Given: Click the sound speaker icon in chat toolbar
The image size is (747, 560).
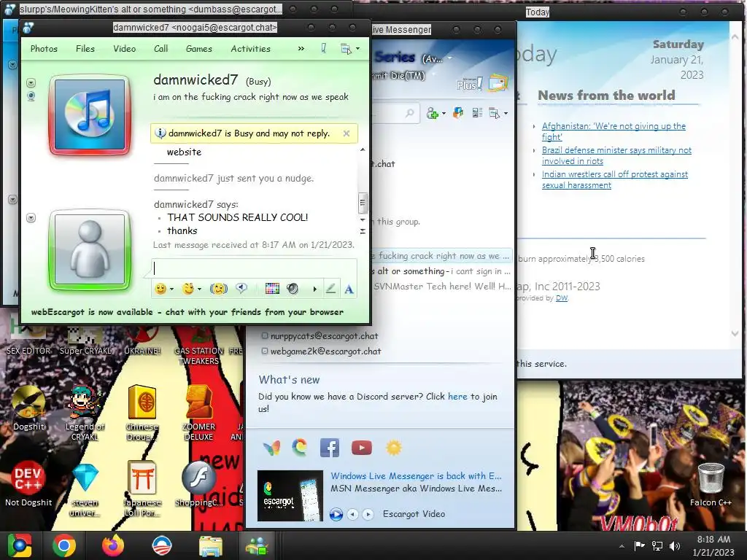Looking at the screenshot, I should pos(293,289).
